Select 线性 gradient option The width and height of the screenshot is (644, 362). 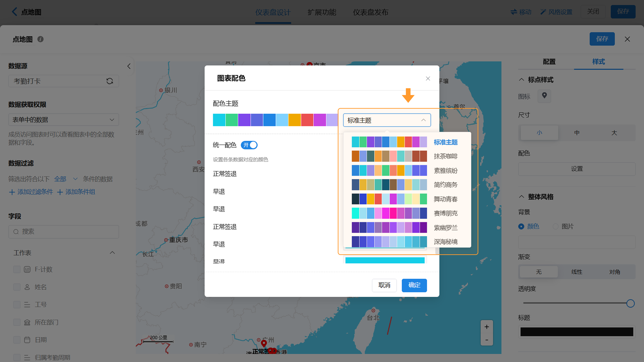pyautogui.click(x=577, y=272)
